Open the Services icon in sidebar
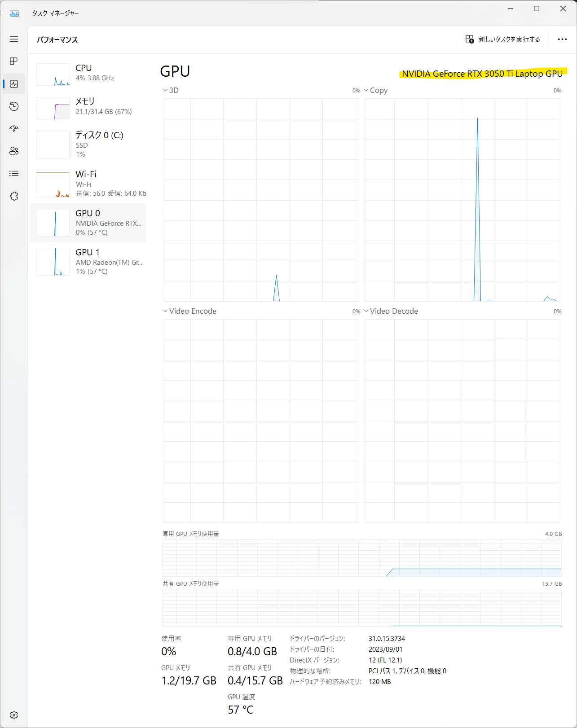The image size is (577, 728). [14, 196]
